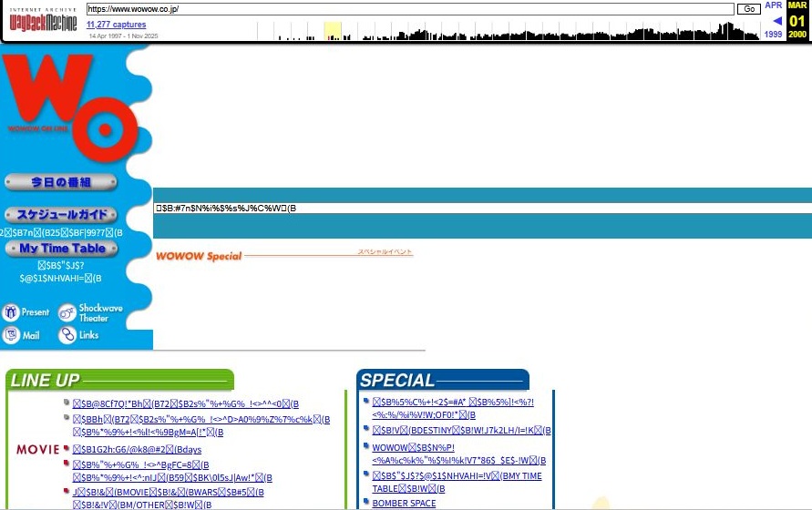Open the My Time Table button
This screenshot has height=510, width=812.
[x=62, y=248]
